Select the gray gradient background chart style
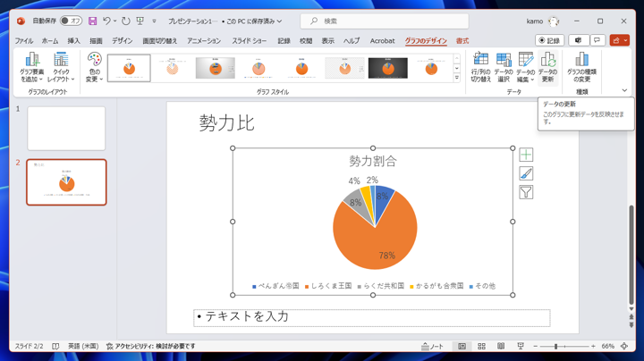This screenshot has width=644, height=361. [216, 68]
